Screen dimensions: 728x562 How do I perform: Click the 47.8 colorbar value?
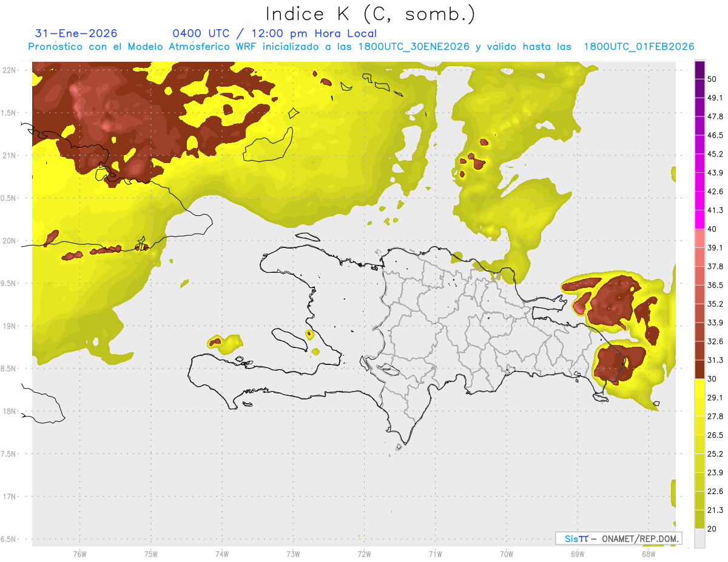pos(715,116)
